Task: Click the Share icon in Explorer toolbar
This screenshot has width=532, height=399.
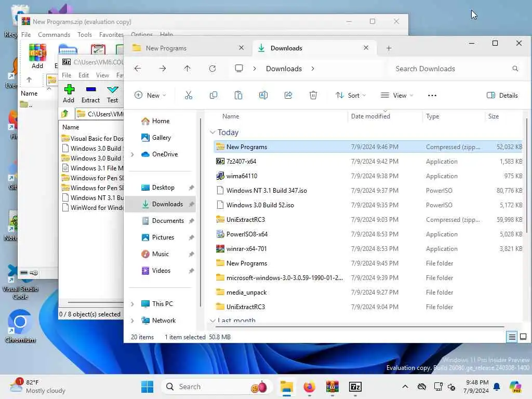Action: (288, 96)
